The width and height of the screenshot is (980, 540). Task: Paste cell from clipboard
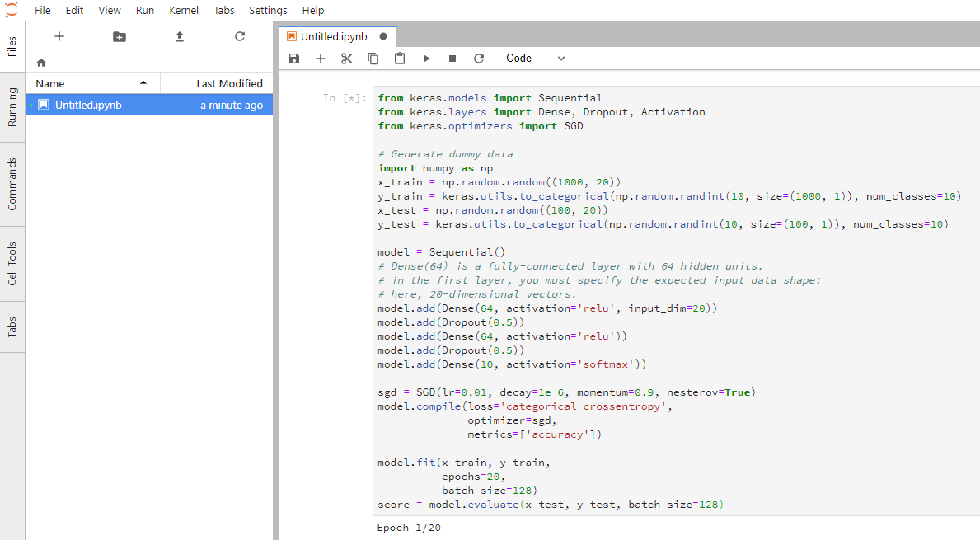(x=400, y=59)
